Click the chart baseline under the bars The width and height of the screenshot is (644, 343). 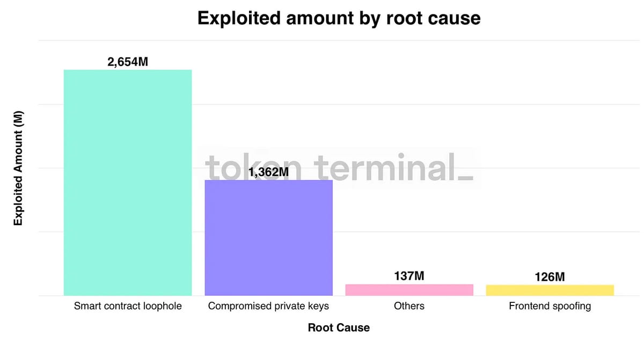pos(339,296)
